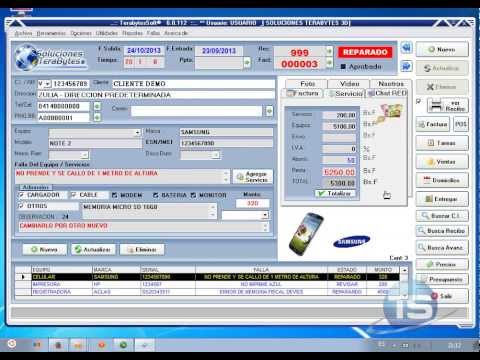Click the red taskbar application icon
Viewport: 480px width, 360px height.
(102, 345)
